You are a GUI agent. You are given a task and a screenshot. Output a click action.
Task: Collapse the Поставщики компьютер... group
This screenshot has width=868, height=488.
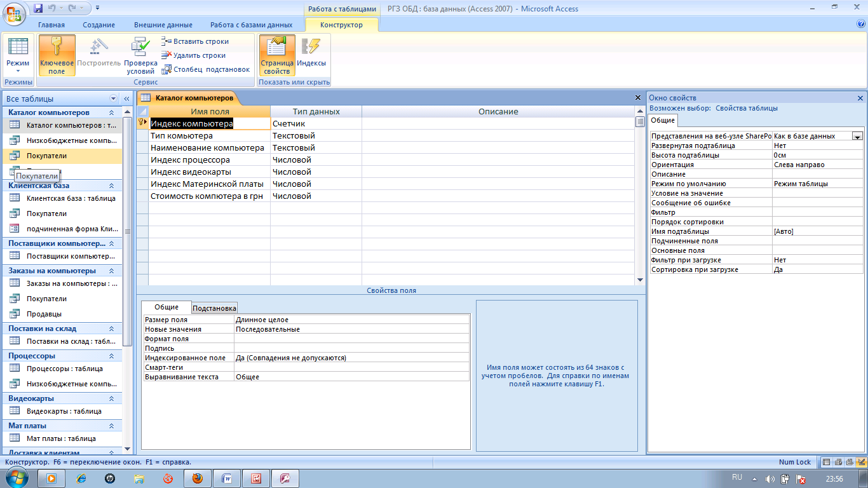pyautogui.click(x=111, y=243)
